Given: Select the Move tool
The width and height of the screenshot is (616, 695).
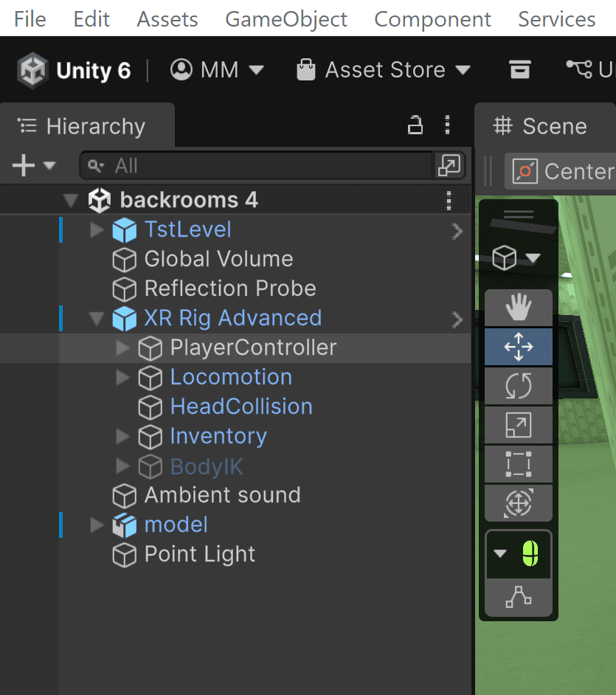Looking at the screenshot, I should click(519, 347).
